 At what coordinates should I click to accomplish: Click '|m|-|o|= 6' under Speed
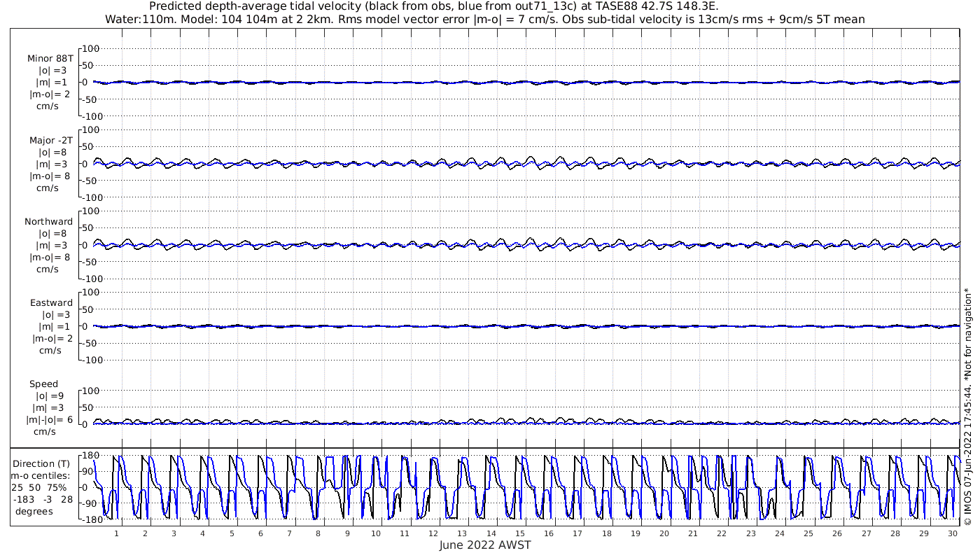(x=50, y=420)
